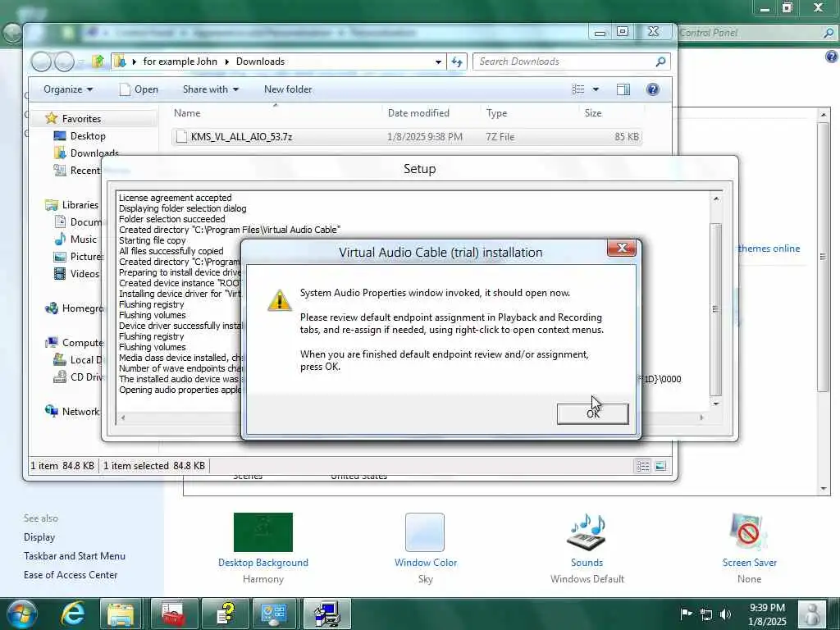Open the Window Color settings

coord(426,563)
